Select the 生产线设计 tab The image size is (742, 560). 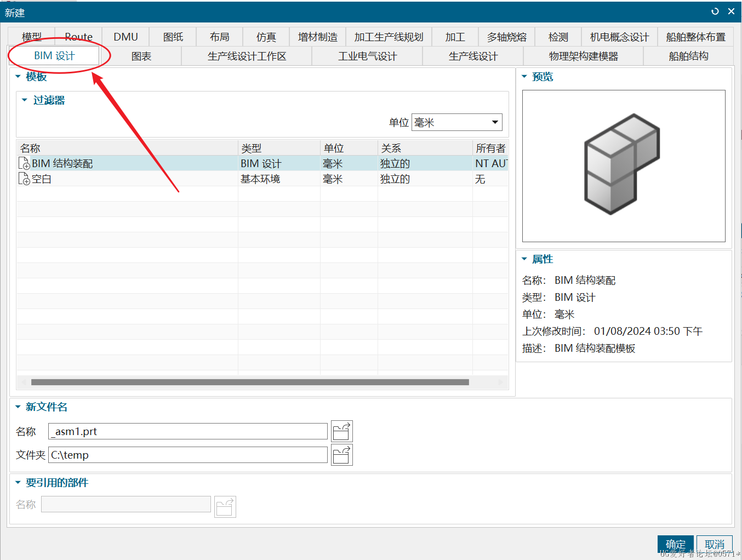coord(473,56)
